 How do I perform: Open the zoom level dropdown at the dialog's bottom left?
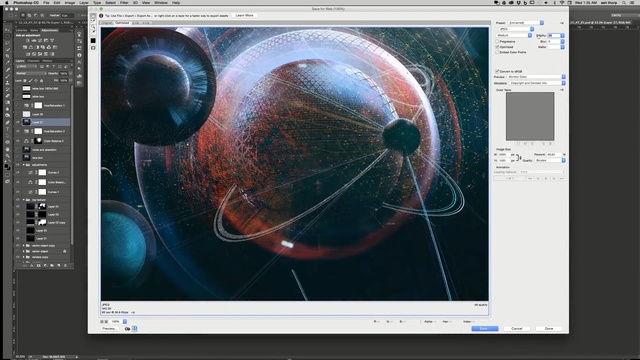tap(124, 322)
